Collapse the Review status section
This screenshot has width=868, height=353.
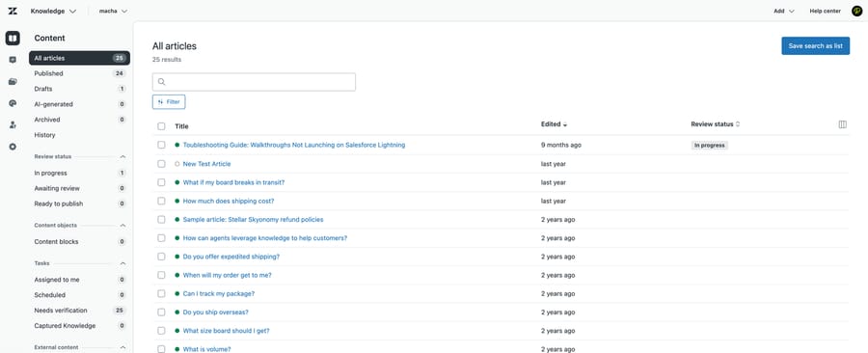click(122, 157)
